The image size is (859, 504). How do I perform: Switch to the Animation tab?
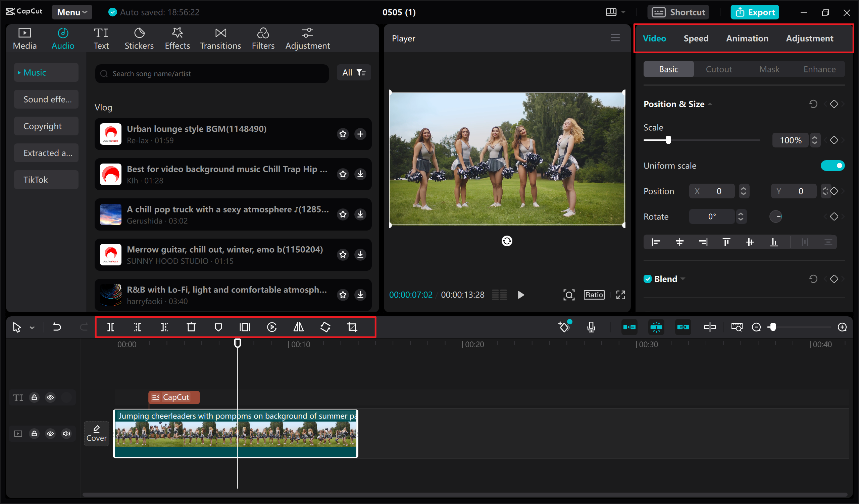[x=747, y=38]
